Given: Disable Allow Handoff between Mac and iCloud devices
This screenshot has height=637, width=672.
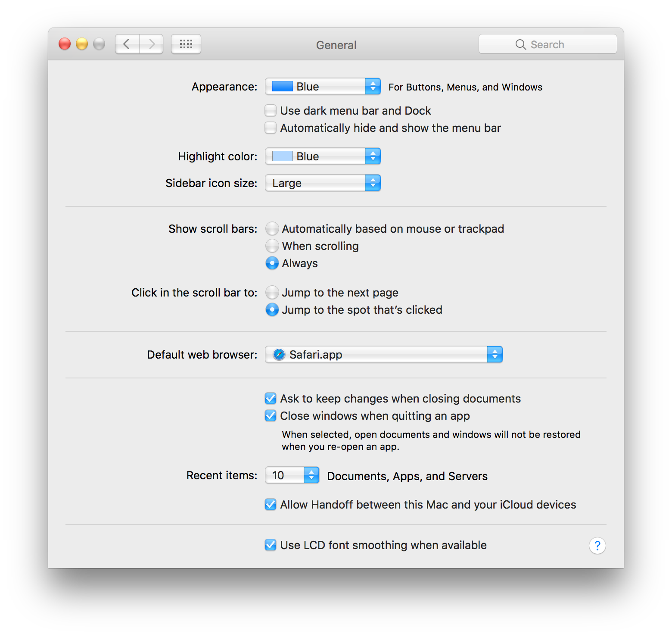Looking at the screenshot, I should [271, 505].
